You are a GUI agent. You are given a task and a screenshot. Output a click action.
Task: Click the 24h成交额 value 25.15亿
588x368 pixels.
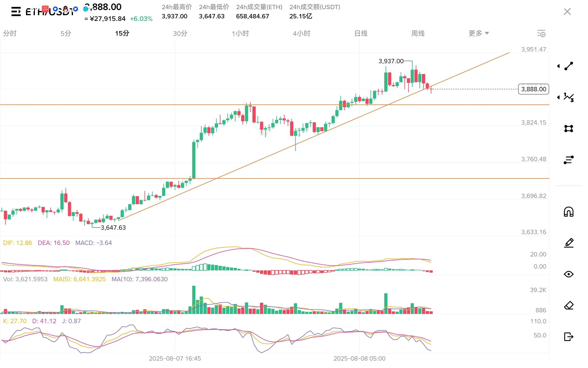301,16
